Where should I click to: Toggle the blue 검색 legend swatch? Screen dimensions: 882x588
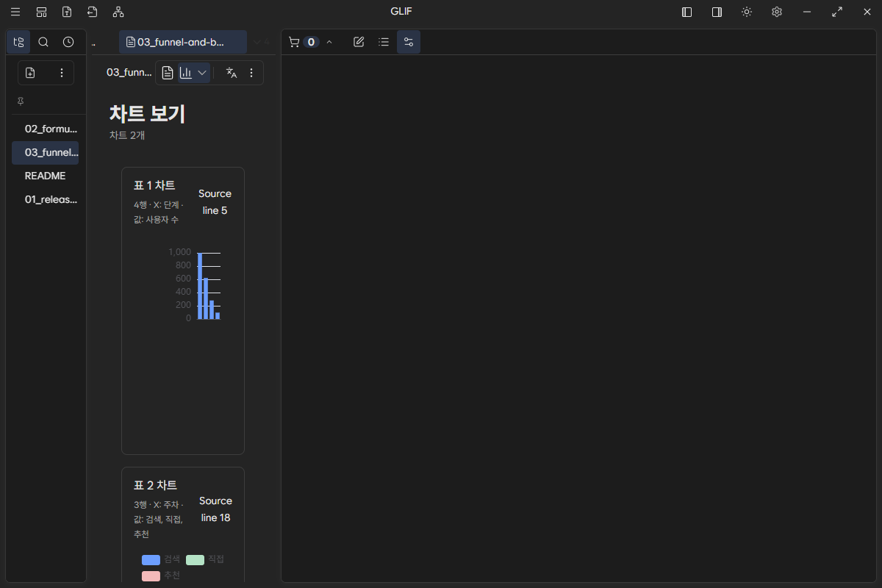151,559
